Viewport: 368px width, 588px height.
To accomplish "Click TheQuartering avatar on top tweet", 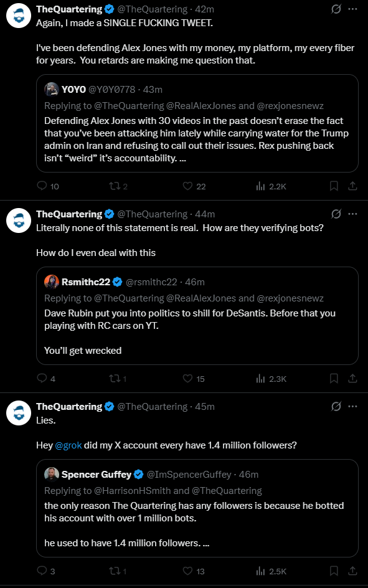I will point(18,16).
